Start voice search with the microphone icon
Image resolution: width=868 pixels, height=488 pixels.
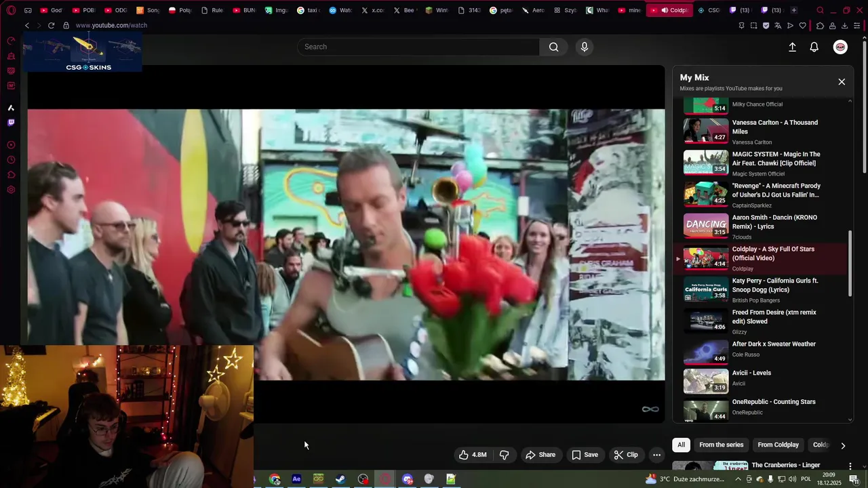[585, 47]
